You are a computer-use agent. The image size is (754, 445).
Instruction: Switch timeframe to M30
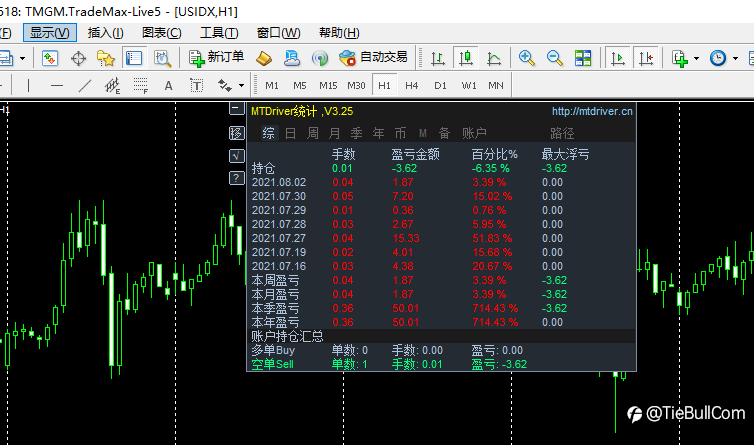pos(356,86)
